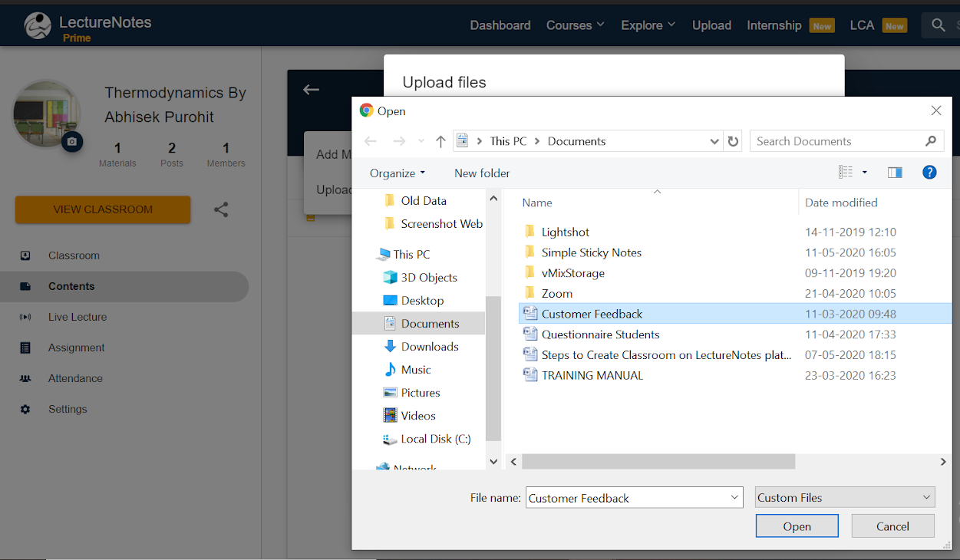Click the LectureNotes Prime logo

[x=87, y=26]
